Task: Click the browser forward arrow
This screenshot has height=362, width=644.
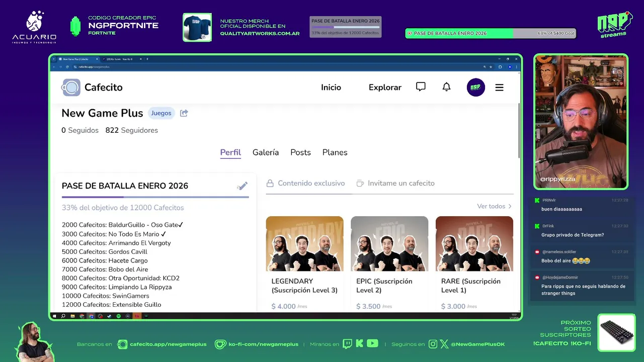Action: pos(60,67)
